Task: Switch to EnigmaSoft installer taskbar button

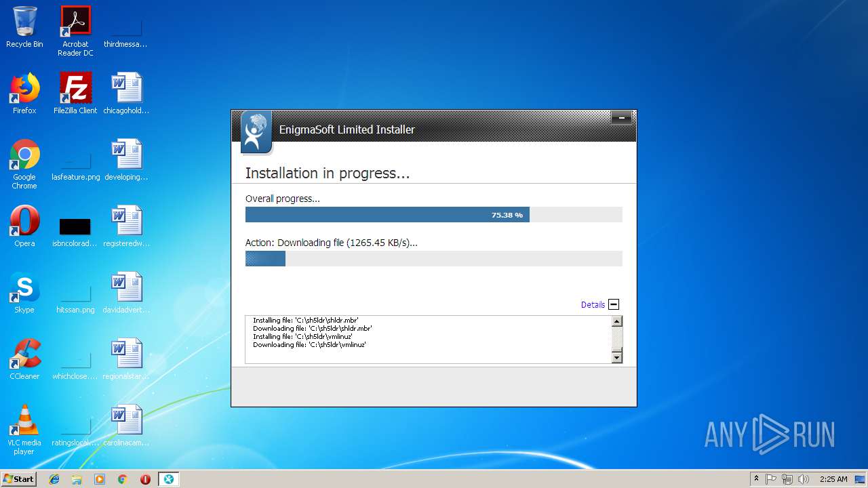Action: pos(168,479)
